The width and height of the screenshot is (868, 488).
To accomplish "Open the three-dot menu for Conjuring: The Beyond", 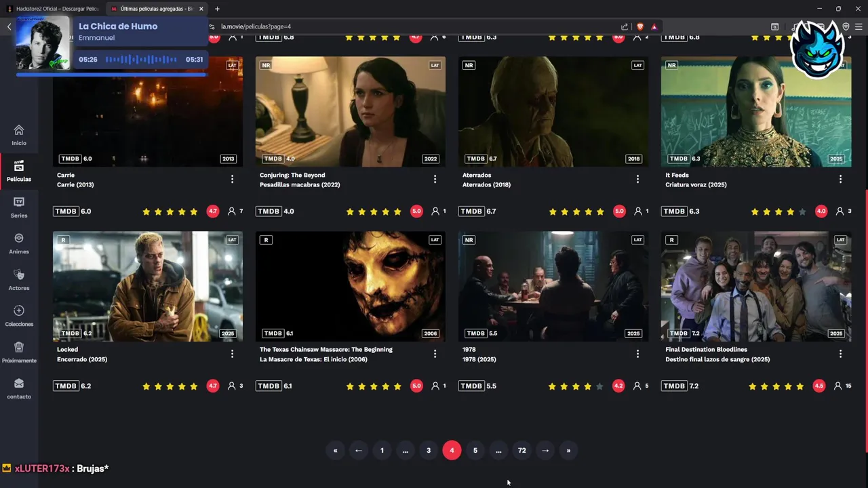I will [x=435, y=179].
